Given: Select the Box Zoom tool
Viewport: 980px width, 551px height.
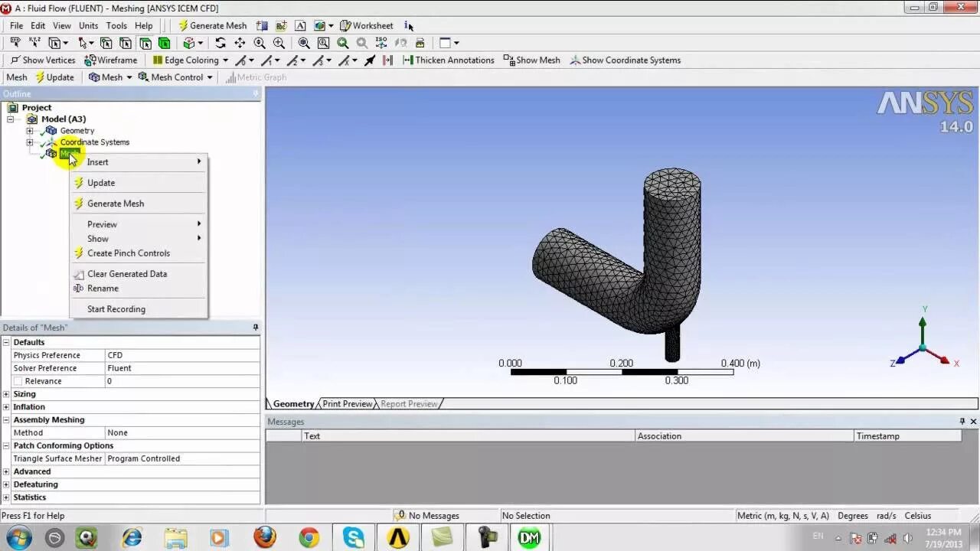Looking at the screenshot, I should pyautogui.click(x=279, y=43).
